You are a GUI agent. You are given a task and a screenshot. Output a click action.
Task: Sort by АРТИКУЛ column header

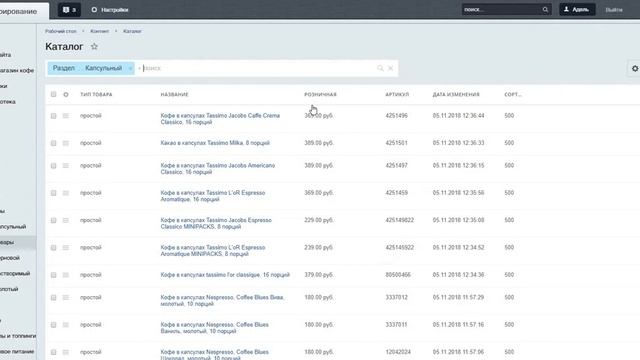[x=397, y=94]
